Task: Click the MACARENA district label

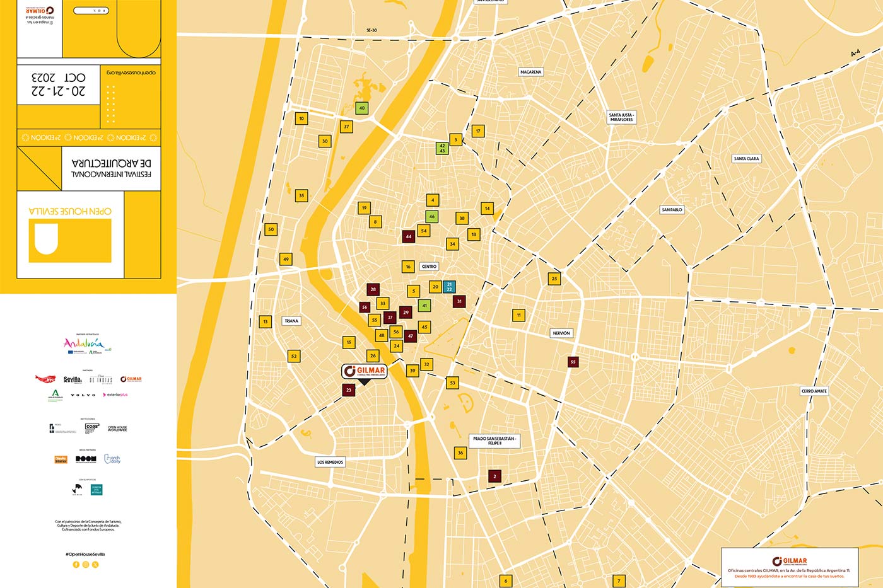Action: pos(530,72)
